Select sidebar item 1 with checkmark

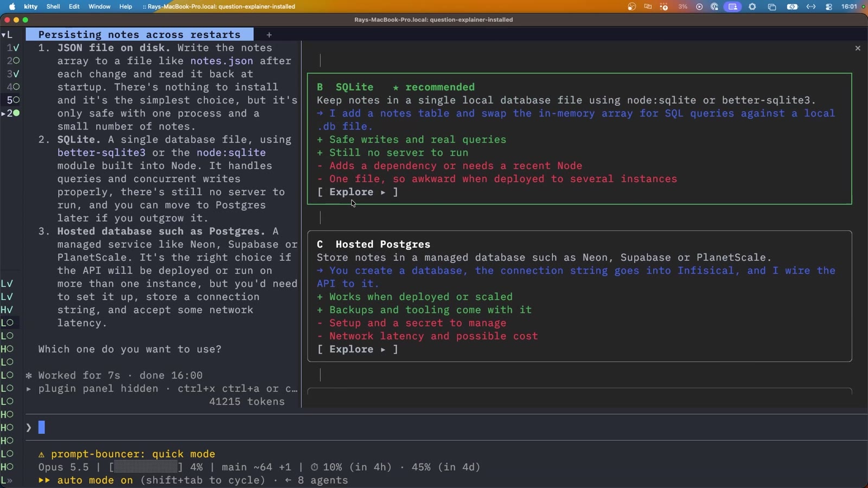13,48
